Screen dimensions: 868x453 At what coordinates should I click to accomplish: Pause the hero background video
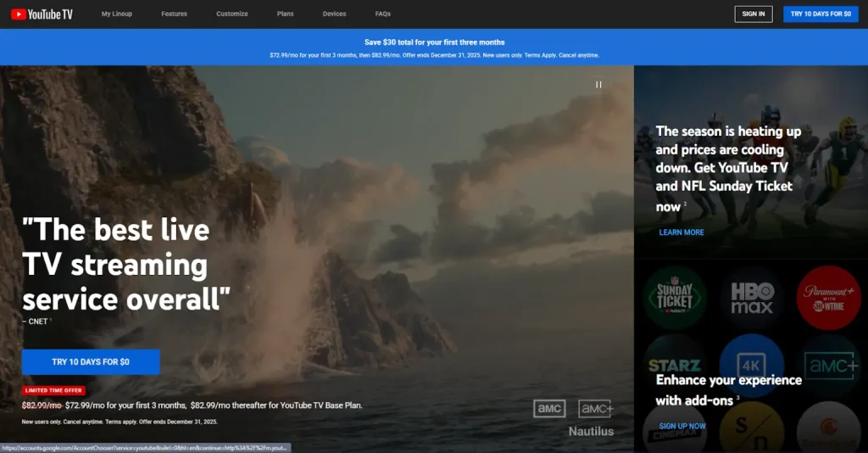pyautogui.click(x=598, y=85)
